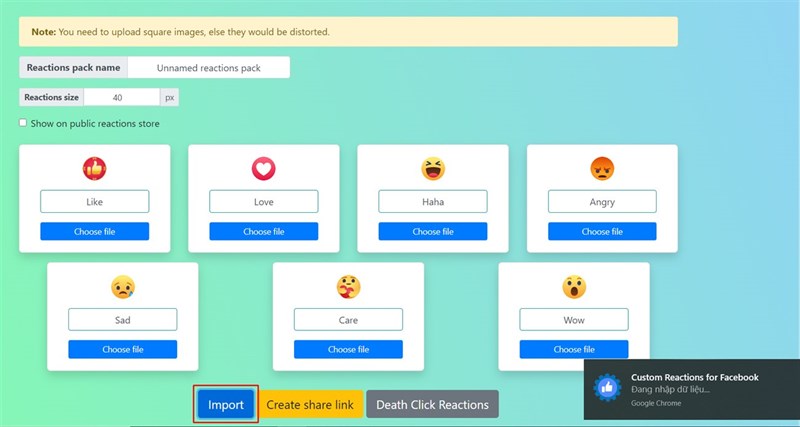The image size is (800, 427).
Task: Click the Love heart reaction emoji
Action: pos(263,169)
